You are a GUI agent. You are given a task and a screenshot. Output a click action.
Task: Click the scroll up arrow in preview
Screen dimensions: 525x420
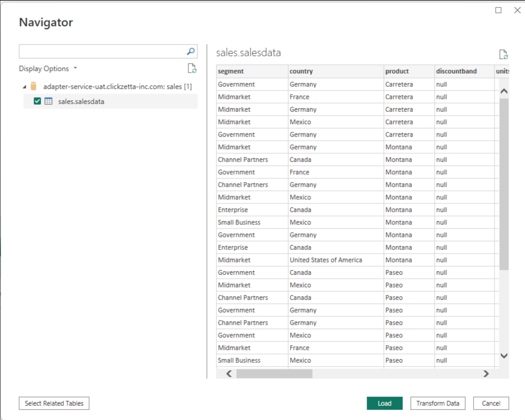[x=504, y=91]
